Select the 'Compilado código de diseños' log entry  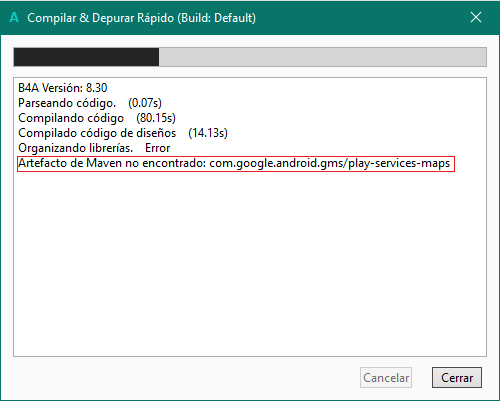[x=97, y=133]
